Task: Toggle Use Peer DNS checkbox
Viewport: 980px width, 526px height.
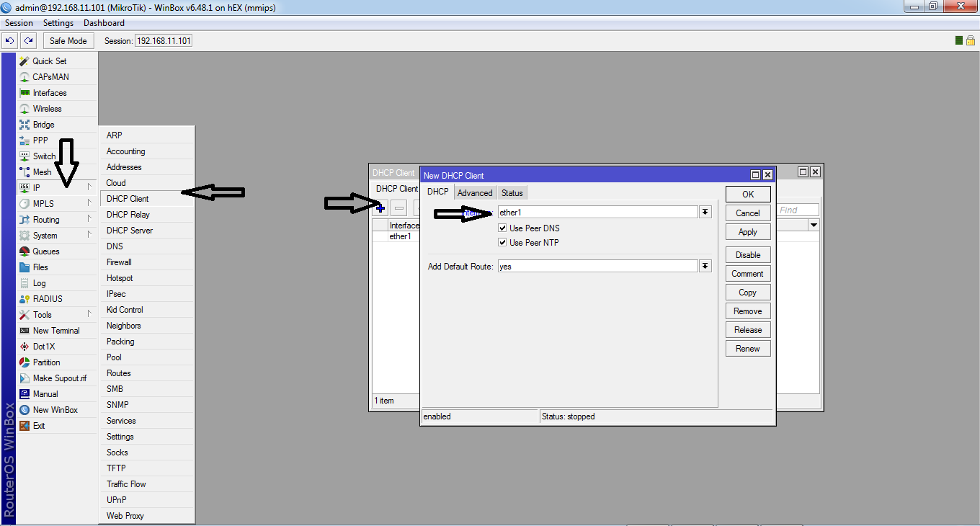Action: point(503,228)
